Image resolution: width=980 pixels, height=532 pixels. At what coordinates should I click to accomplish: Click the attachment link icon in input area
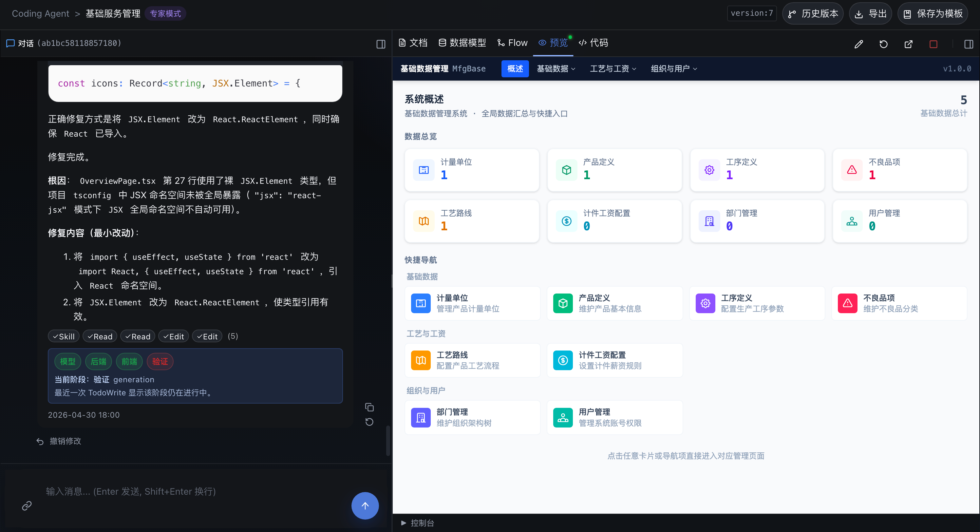pyautogui.click(x=27, y=505)
